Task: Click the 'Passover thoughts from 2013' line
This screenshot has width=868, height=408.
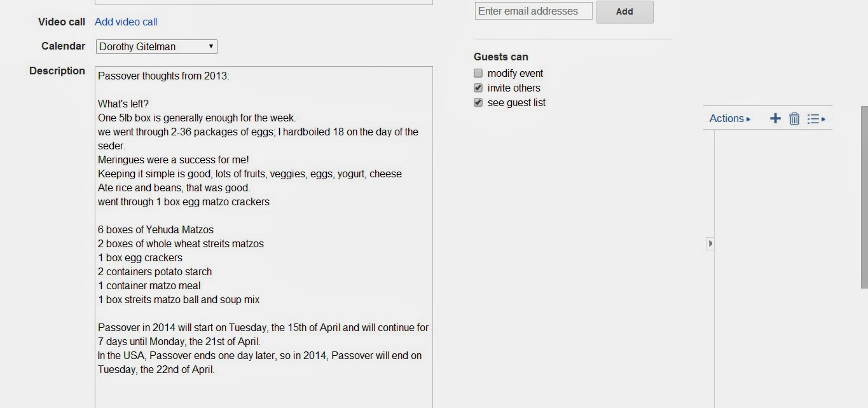Action: click(163, 76)
